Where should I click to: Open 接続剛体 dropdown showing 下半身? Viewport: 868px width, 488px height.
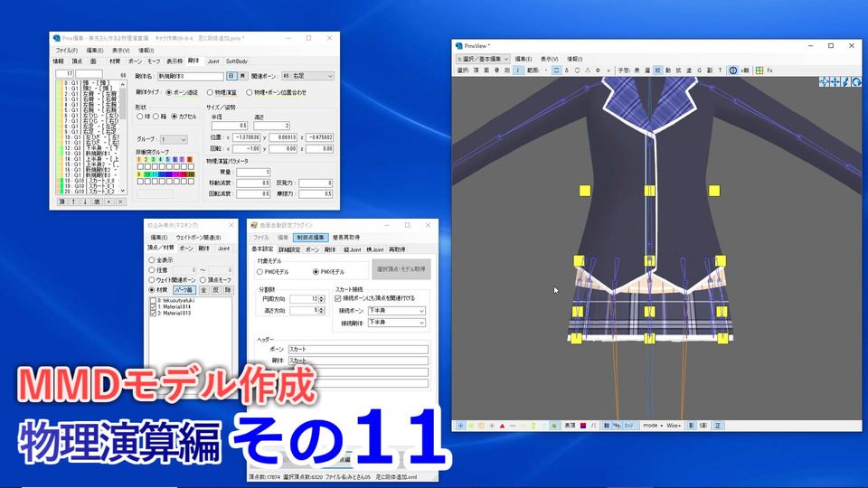coord(396,323)
